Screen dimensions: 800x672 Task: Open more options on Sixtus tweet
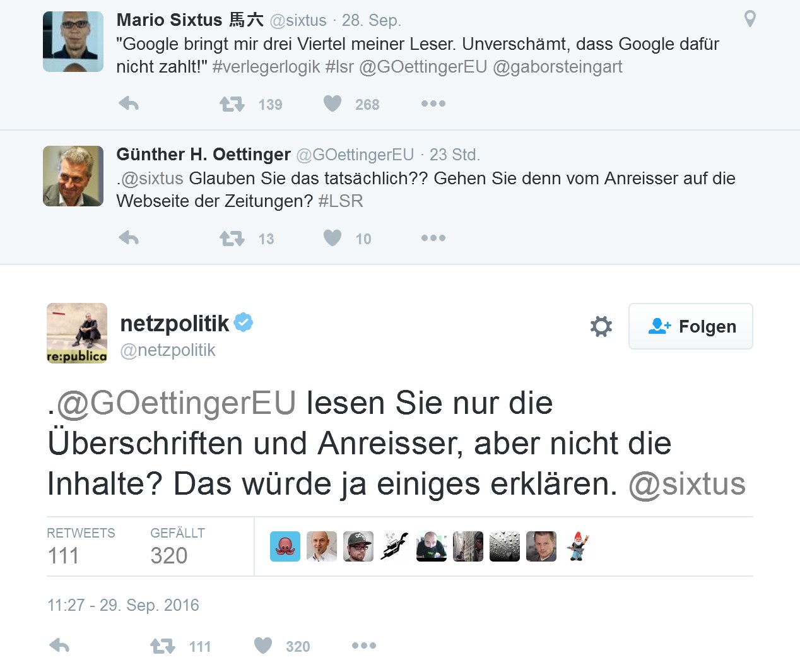433,103
